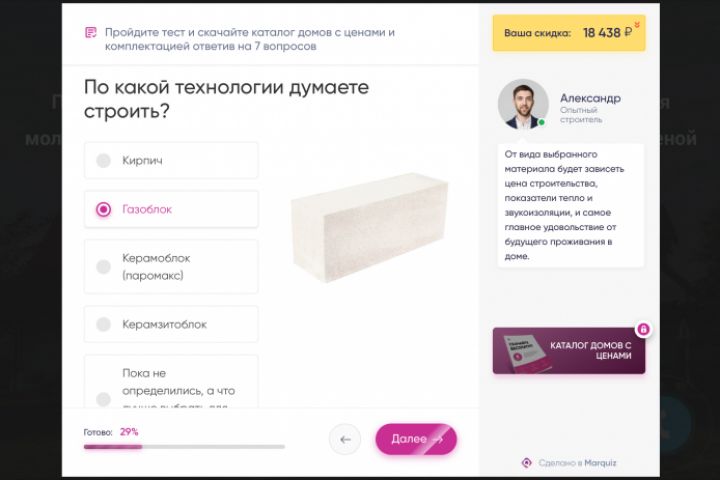Click the gas block image

pos(370,227)
